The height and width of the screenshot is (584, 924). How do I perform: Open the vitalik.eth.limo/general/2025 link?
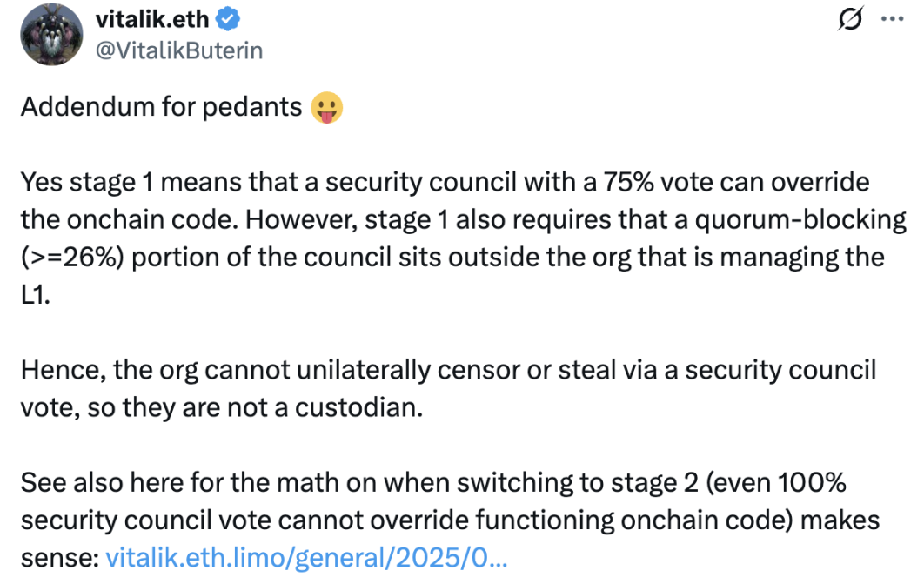pyautogui.click(x=305, y=557)
